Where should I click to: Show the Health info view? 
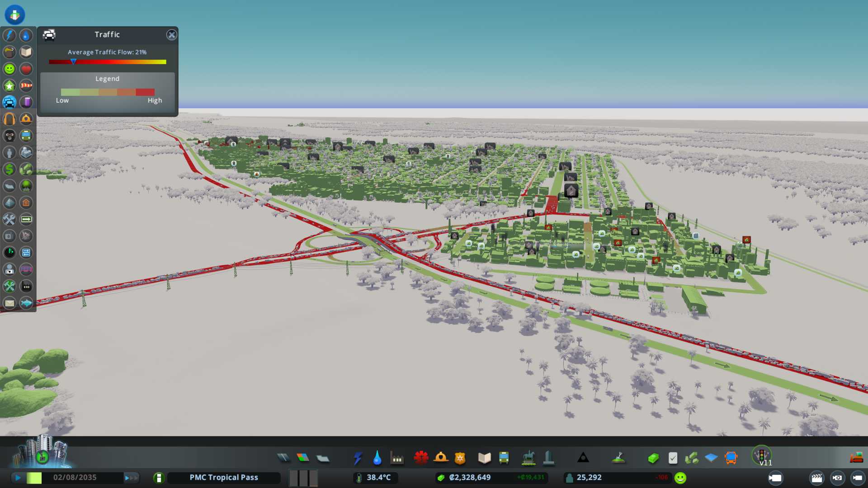[x=26, y=69]
